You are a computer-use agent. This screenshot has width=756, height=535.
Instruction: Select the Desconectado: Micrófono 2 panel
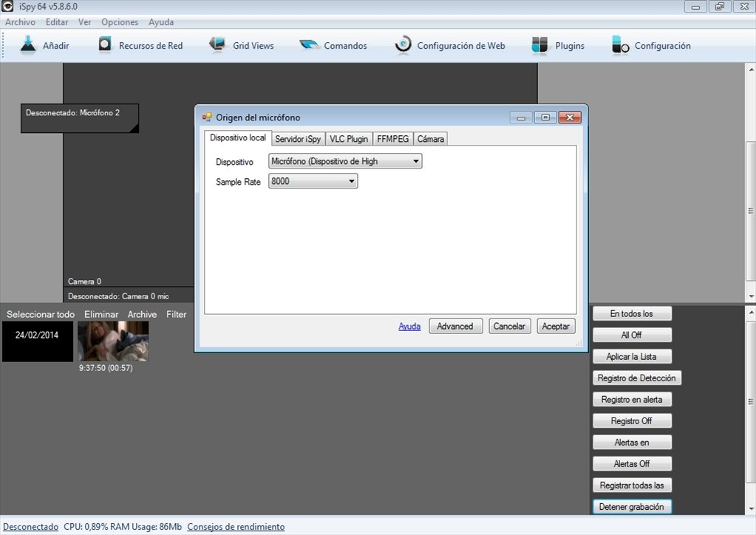click(x=80, y=118)
